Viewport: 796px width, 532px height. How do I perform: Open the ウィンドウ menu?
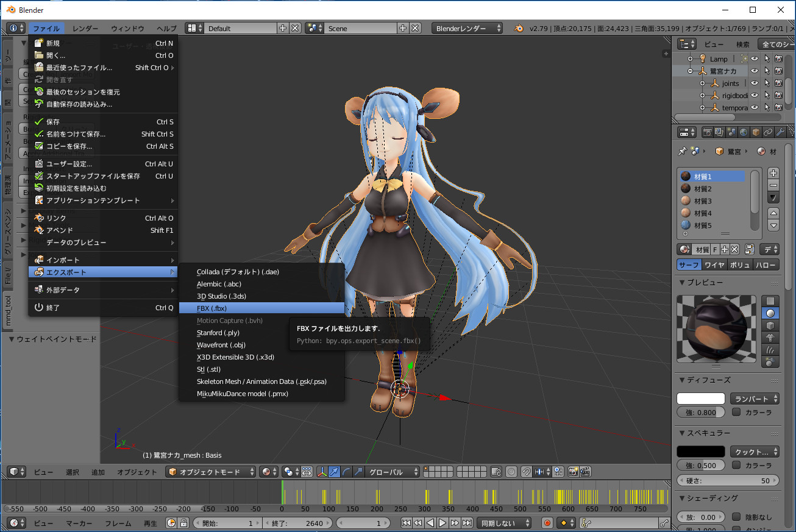[127, 29]
